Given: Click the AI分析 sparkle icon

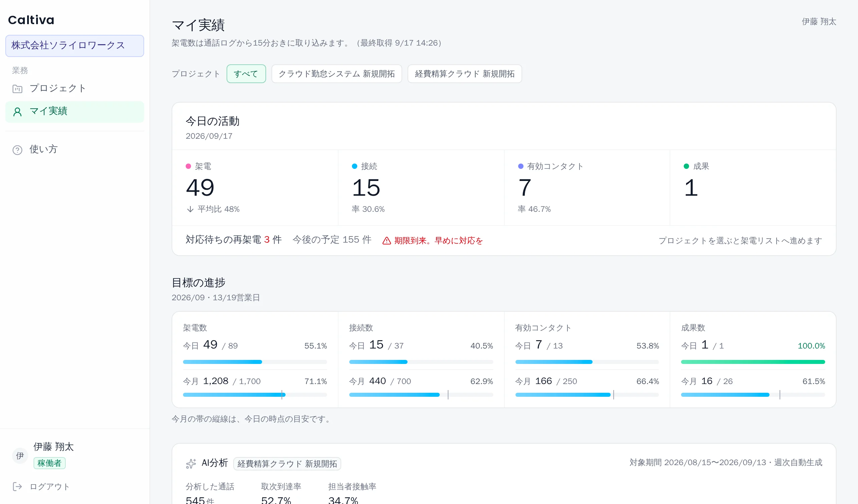Looking at the screenshot, I should [x=191, y=463].
